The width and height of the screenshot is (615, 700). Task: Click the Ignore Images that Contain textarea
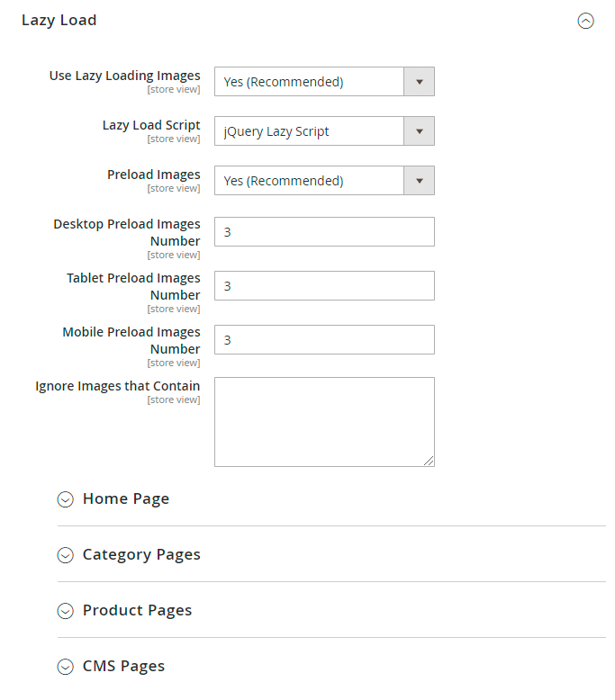click(x=324, y=421)
